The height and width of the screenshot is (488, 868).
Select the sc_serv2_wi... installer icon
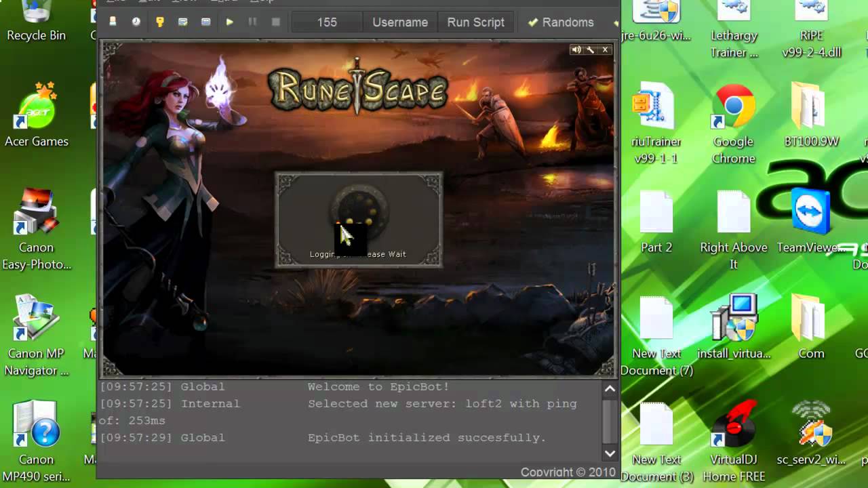811,434
